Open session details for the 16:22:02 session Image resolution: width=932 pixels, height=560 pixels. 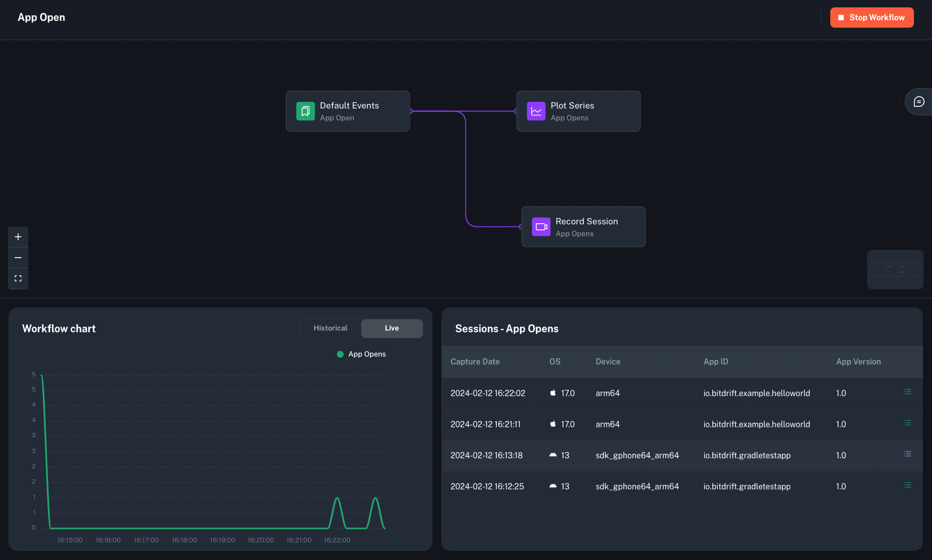pyautogui.click(x=908, y=392)
